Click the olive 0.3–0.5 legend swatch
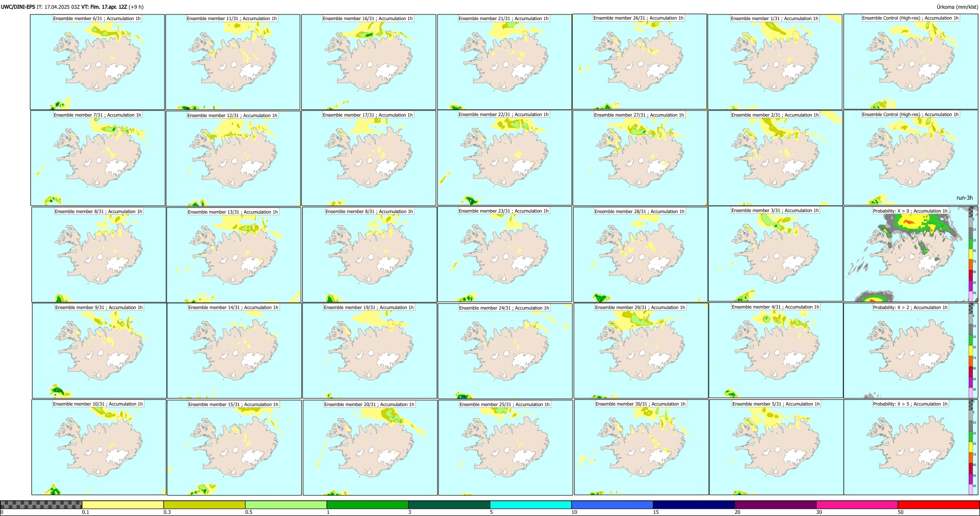980x516 pixels. click(x=204, y=505)
